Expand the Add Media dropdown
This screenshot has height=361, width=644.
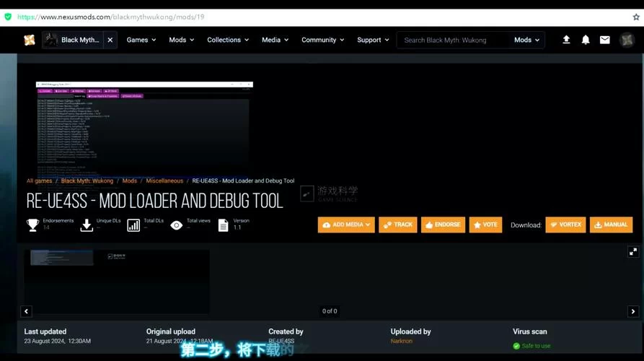pos(346,225)
